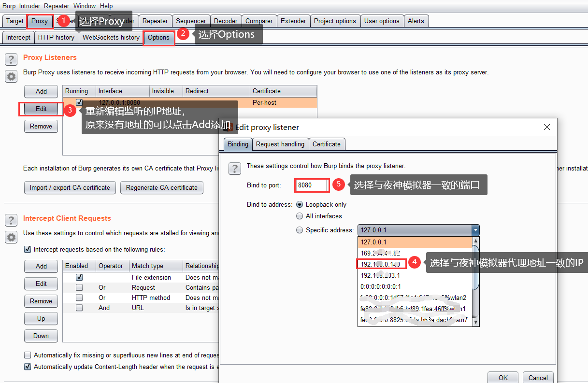Open help icon inside Edit proxy listener dialog
The height and width of the screenshot is (383, 588).
[x=234, y=168]
